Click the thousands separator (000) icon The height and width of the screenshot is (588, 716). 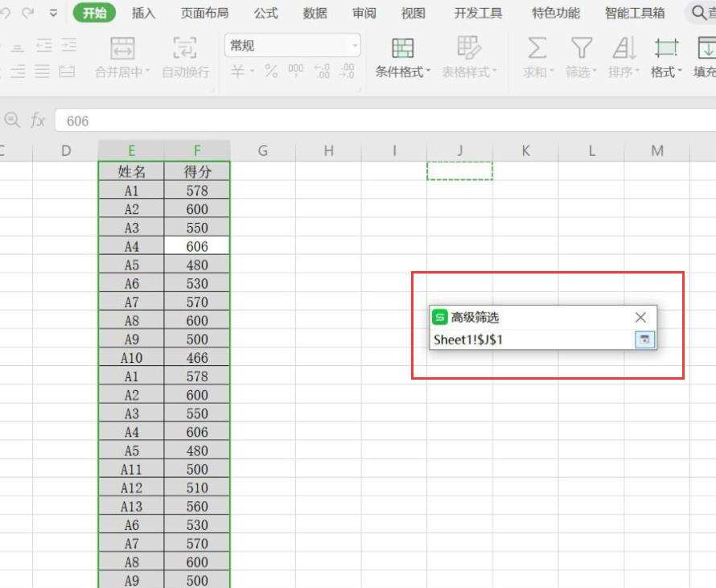296,70
